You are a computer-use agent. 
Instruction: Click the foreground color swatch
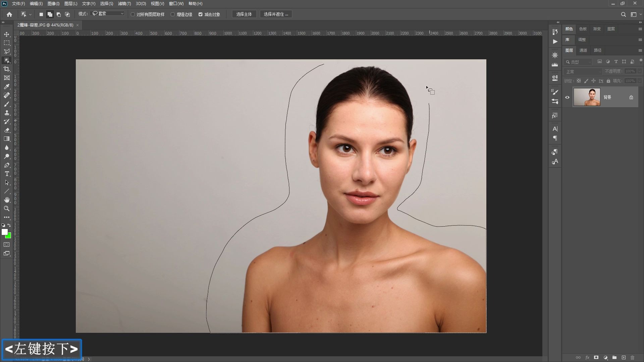click(4, 232)
